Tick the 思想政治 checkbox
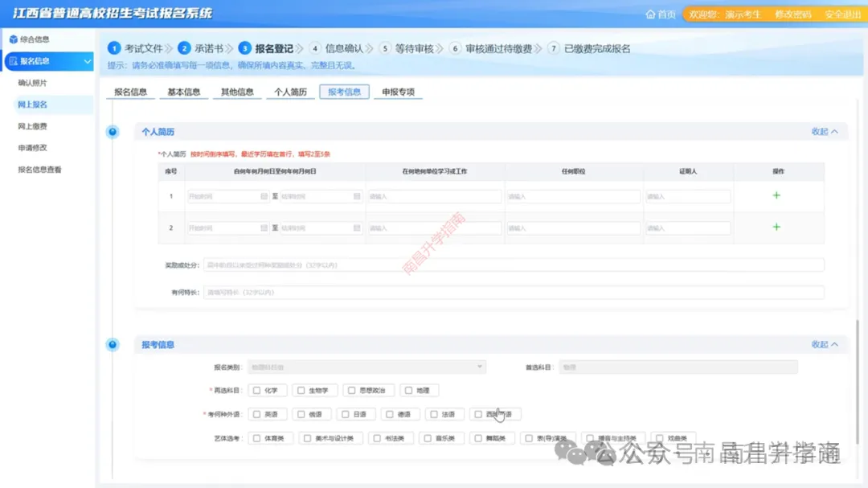Viewport: 868px width, 488px height. tap(351, 391)
